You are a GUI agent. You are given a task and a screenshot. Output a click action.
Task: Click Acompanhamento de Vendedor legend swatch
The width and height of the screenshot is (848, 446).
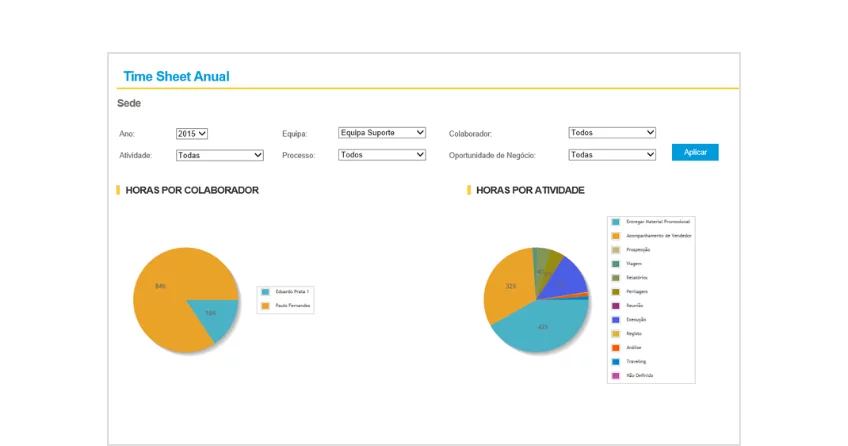pos(616,235)
